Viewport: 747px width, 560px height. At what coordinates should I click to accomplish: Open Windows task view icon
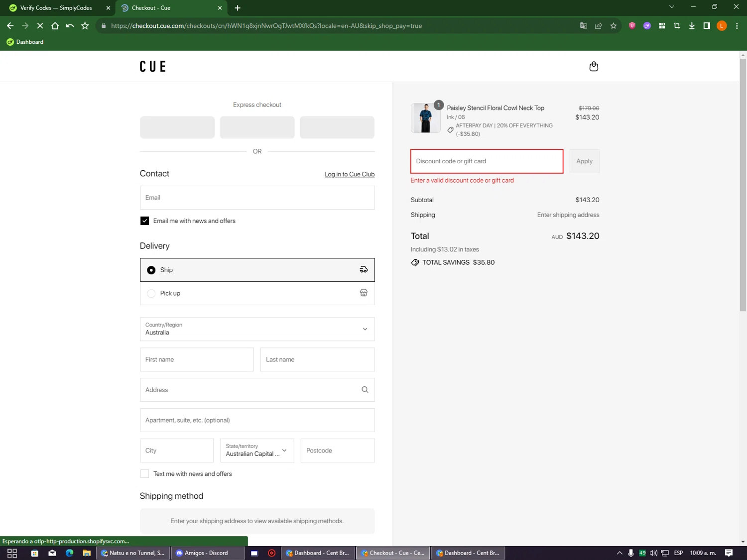[x=12, y=553]
